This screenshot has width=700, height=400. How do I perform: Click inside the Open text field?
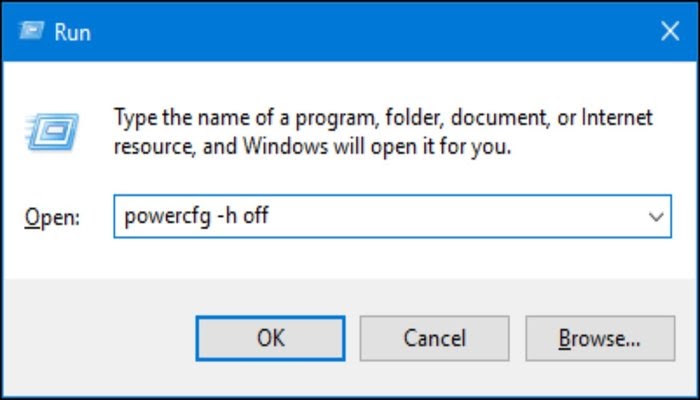tap(392, 217)
